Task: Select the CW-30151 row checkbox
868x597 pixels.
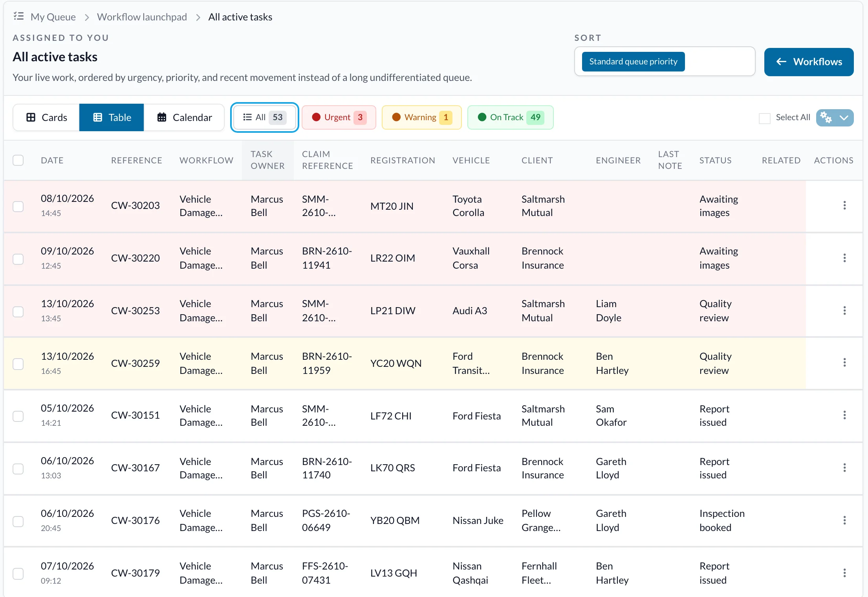Action: point(18,416)
